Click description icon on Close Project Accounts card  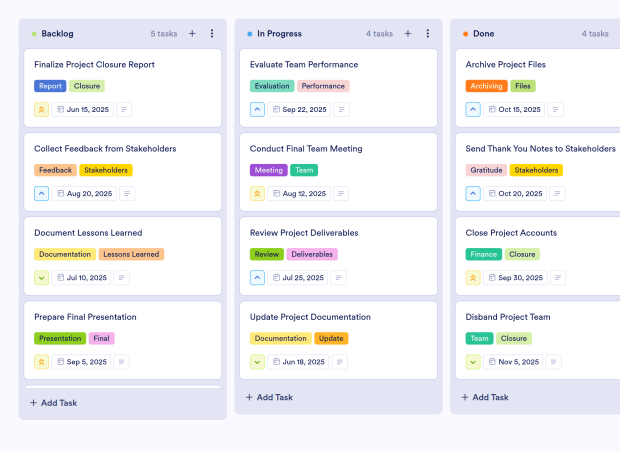pyautogui.click(x=555, y=278)
